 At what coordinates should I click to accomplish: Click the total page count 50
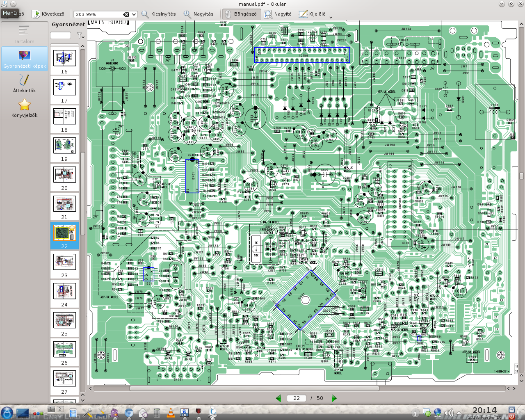320,398
